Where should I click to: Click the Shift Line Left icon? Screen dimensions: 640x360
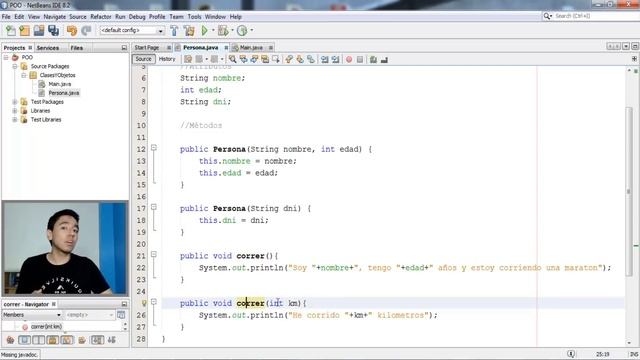click(324, 60)
